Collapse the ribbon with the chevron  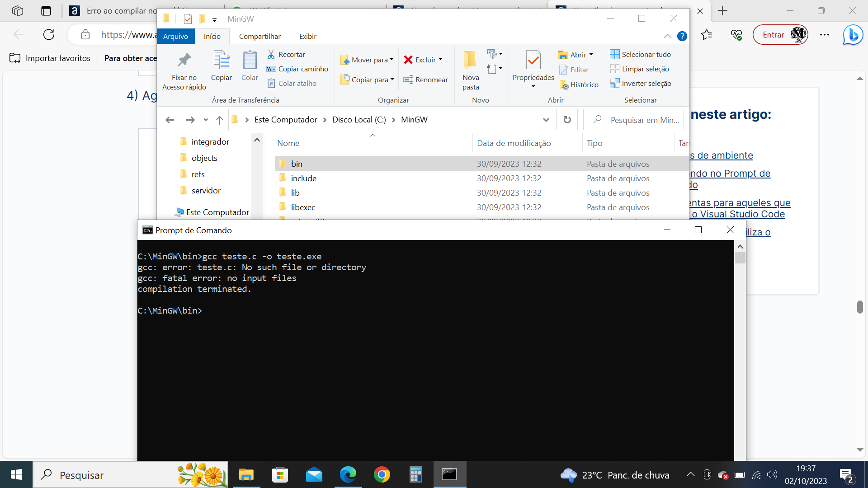point(667,36)
